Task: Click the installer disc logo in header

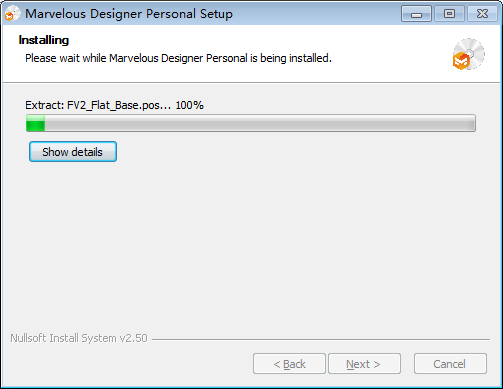Action: pyautogui.click(x=468, y=54)
